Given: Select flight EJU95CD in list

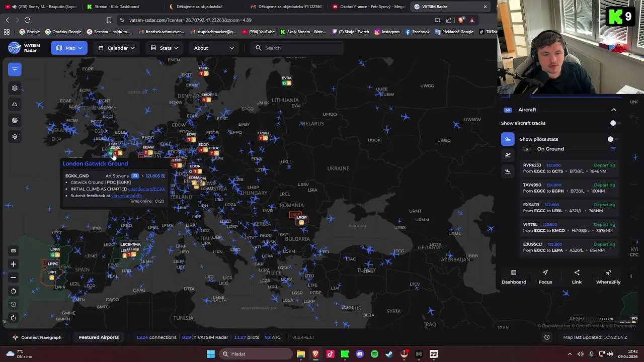Looking at the screenshot, I should [569, 247].
